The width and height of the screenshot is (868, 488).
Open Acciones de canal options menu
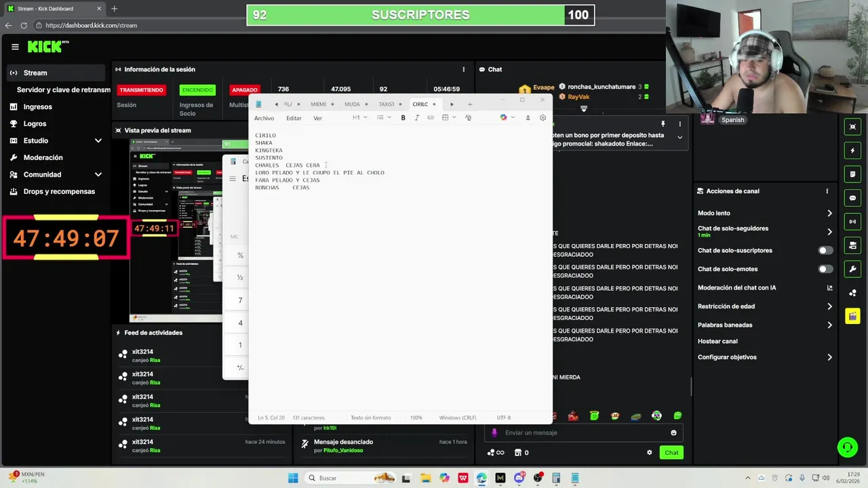[827, 191]
